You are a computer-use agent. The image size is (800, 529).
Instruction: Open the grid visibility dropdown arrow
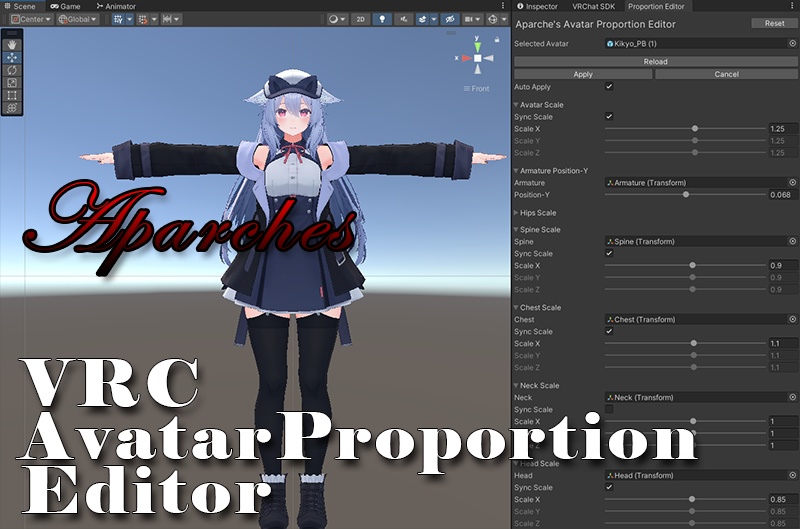coord(130,19)
